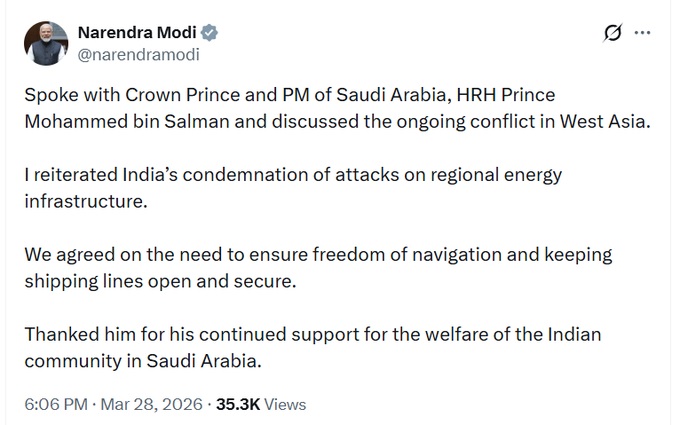Click the Views label beside the count
This screenshot has height=425, width=680.
(x=285, y=405)
